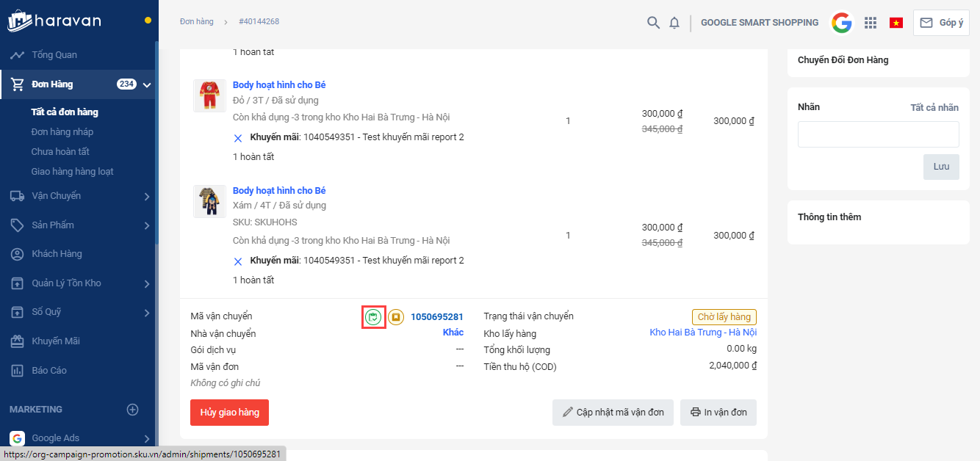Image resolution: width=980 pixels, height=461 pixels.
Task: Click the Google account logo icon
Action: click(842, 23)
